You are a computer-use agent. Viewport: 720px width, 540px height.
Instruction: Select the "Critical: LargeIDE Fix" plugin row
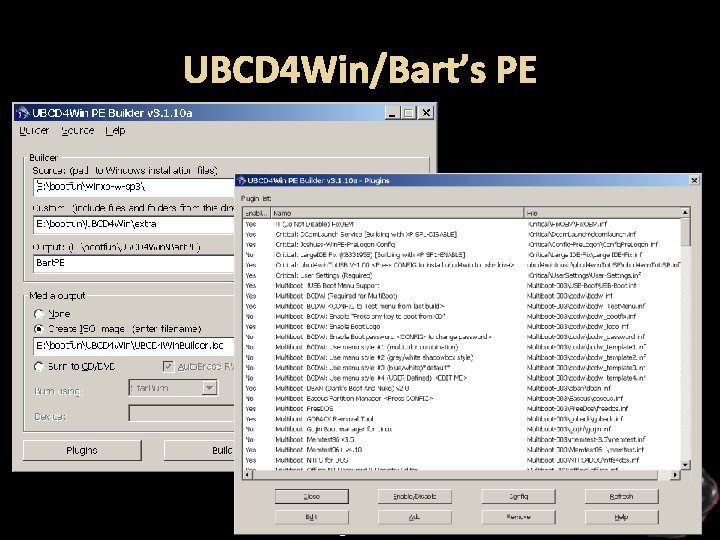click(x=461, y=255)
